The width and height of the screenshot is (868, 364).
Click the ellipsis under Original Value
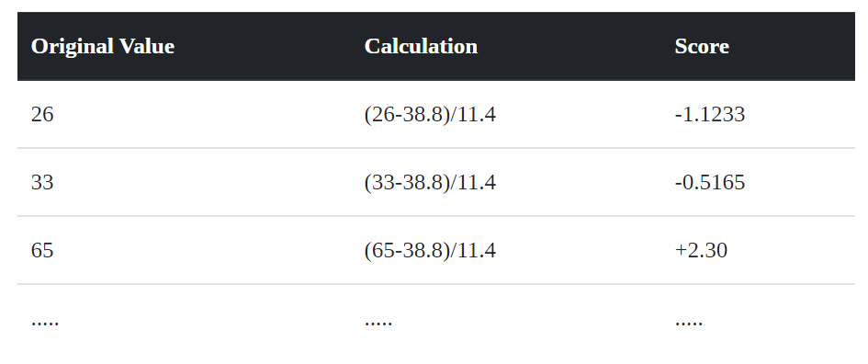[45, 323]
